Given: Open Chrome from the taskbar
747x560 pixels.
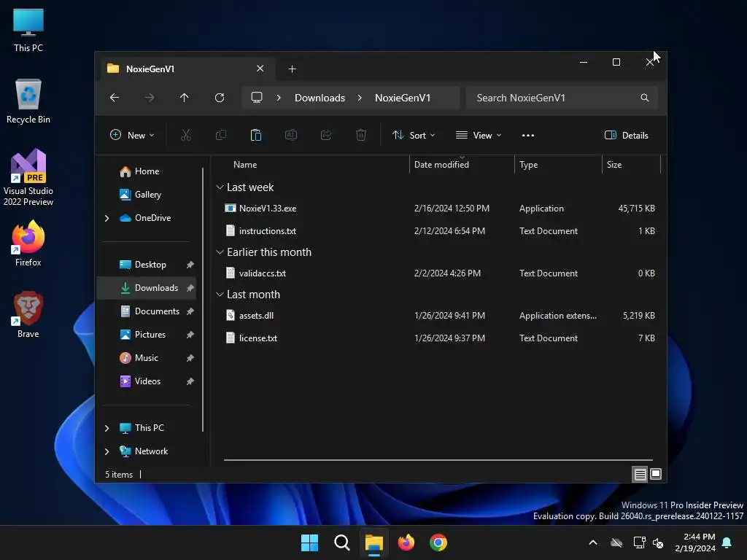Looking at the screenshot, I should click(438, 542).
